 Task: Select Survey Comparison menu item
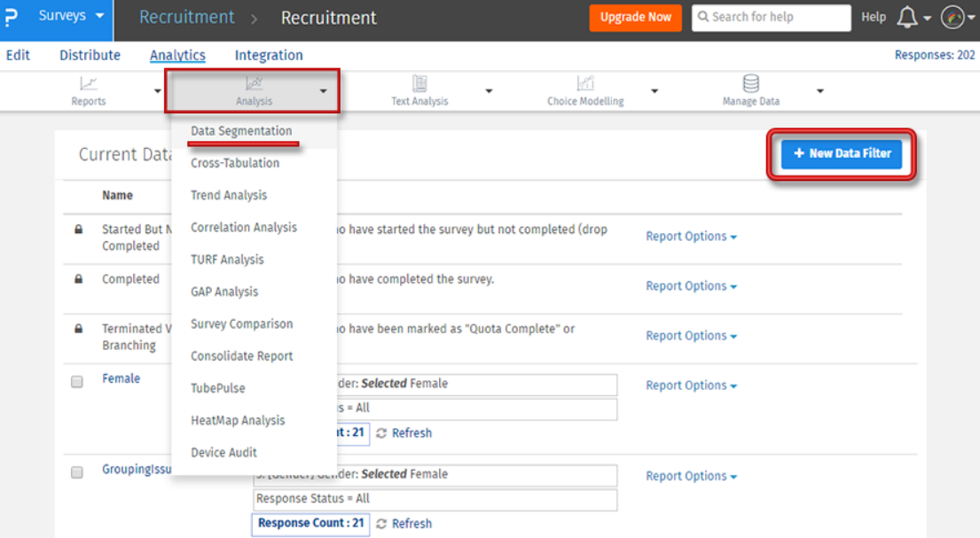click(242, 324)
